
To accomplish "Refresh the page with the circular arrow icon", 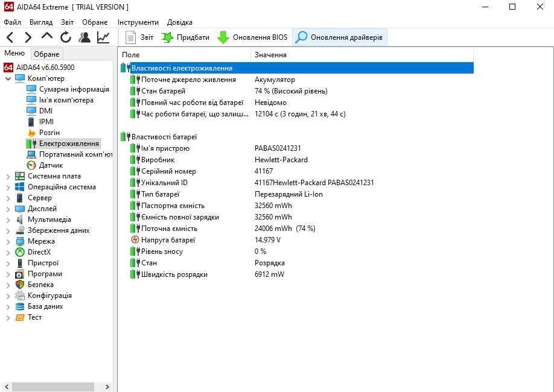I will [x=65, y=37].
